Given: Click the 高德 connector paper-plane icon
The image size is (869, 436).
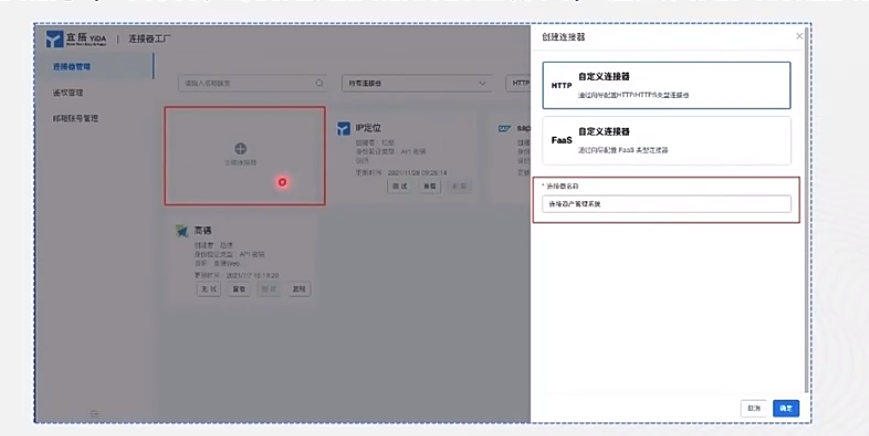Looking at the screenshot, I should (x=182, y=231).
